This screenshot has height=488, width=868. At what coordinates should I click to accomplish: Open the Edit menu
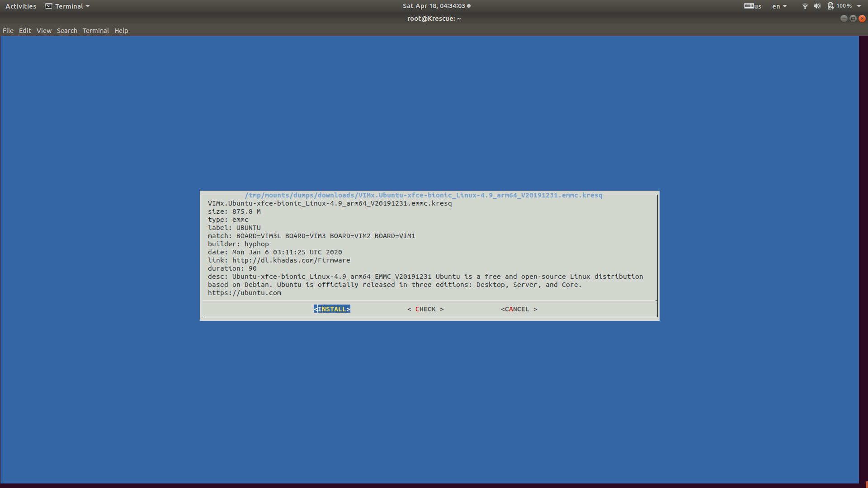pyautogui.click(x=25, y=31)
